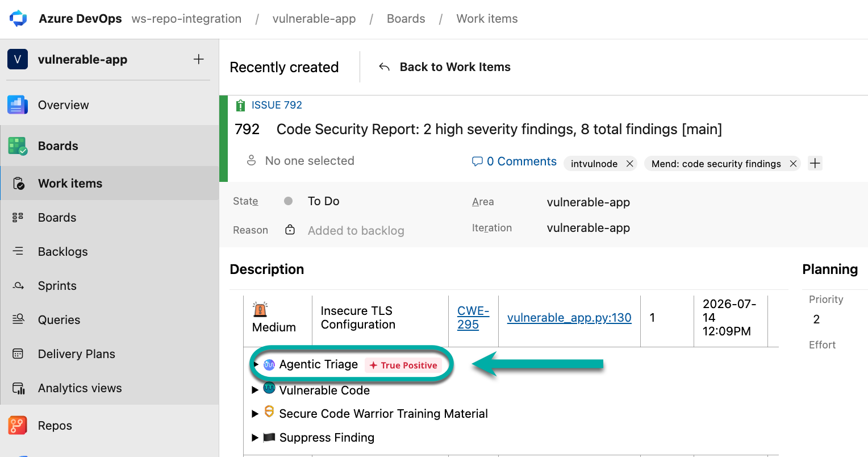The height and width of the screenshot is (457, 868).
Task: Click the back arrow icon near Back to Work Items
Action: [x=385, y=67]
